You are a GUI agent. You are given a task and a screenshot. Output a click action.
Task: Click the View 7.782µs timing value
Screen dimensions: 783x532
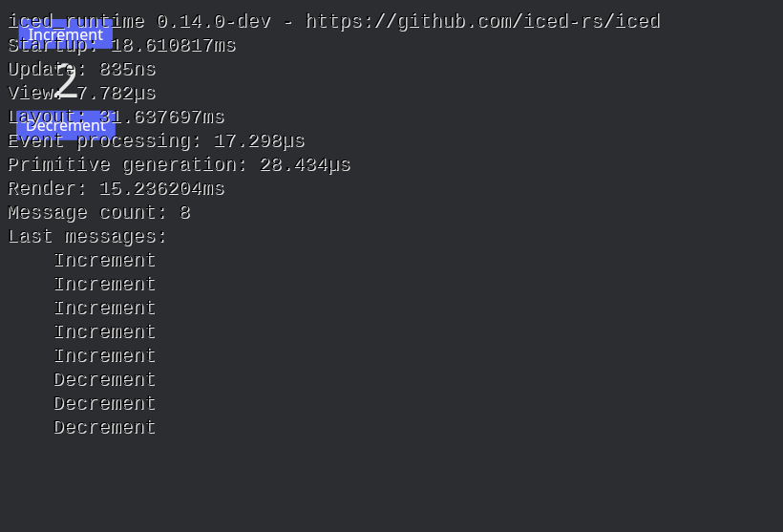tap(116, 94)
